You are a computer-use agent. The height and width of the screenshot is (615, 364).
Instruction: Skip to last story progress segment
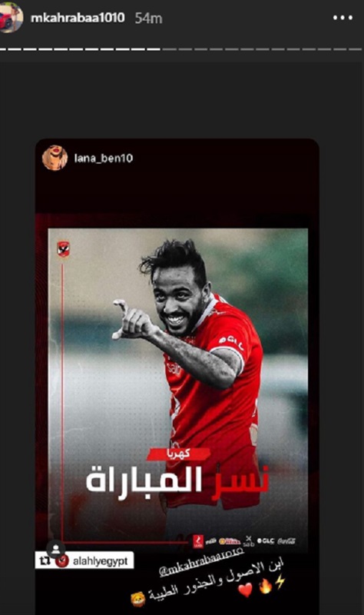(356, 49)
